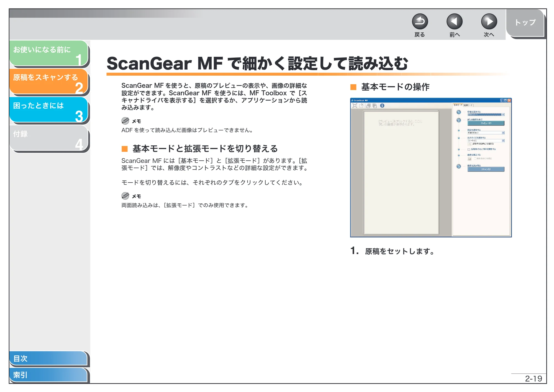Click the 基本モードと拡張モードを切り替える heading
Viewport: 554px width, 392px height.
205,149
